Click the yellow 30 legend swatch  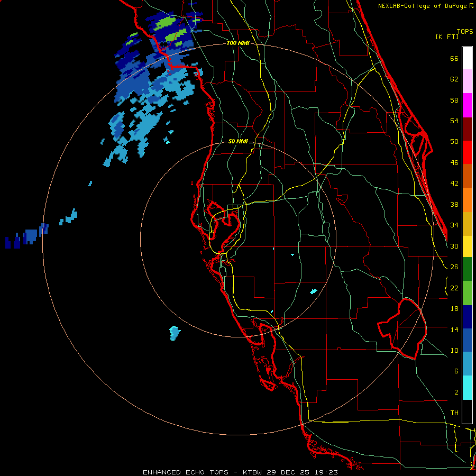click(467, 246)
